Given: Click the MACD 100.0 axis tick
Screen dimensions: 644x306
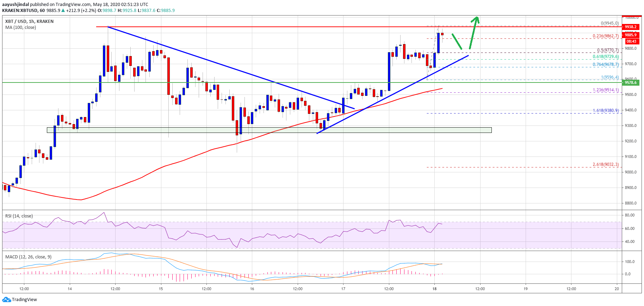Looking at the screenshot, I should [x=630, y=262].
